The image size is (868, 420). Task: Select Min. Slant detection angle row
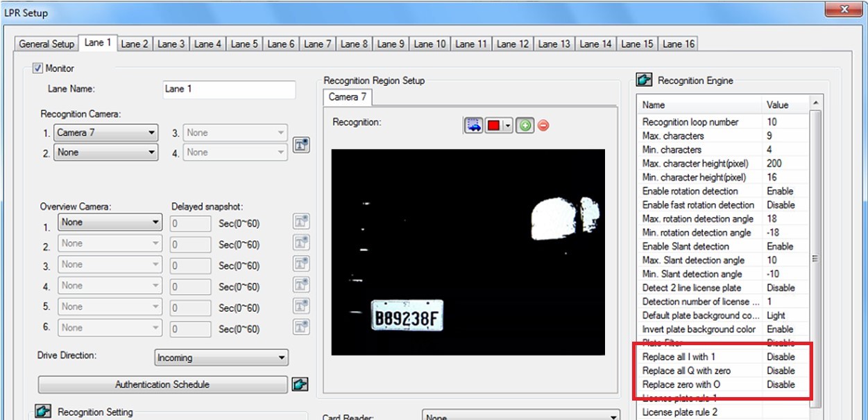click(722, 274)
